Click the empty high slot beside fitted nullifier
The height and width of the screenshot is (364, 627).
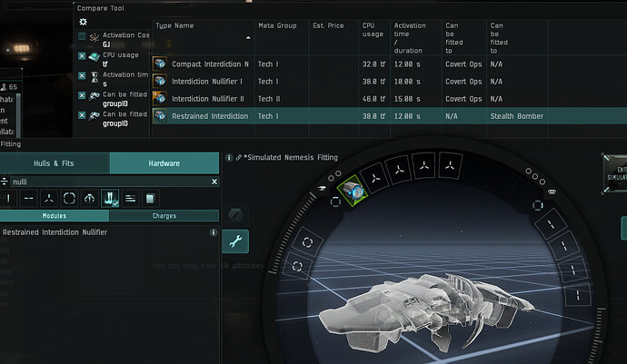point(374,178)
